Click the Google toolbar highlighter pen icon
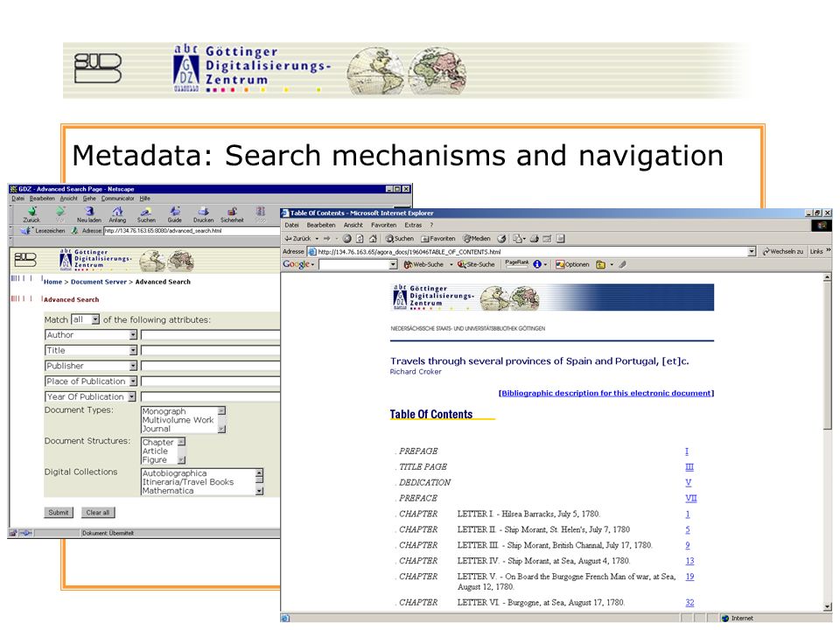The height and width of the screenshot is (630, 840). click(x=622, y=264)
